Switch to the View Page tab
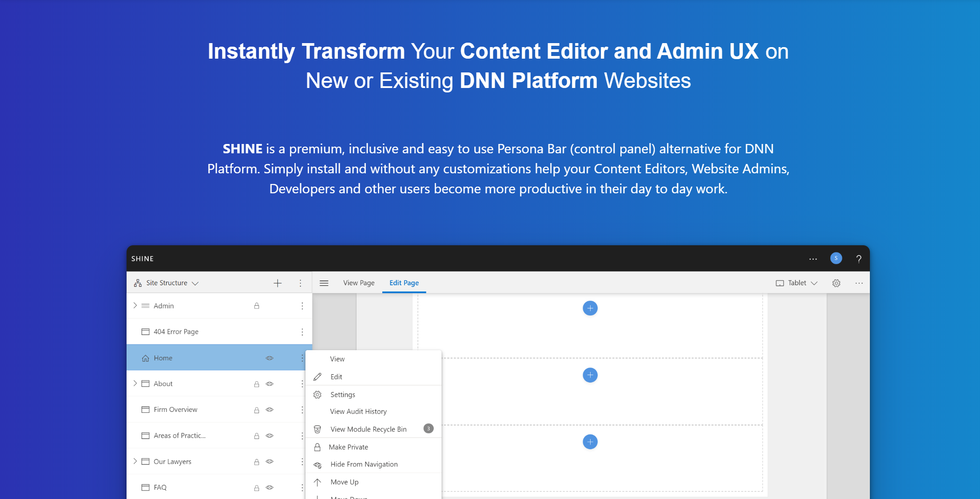The image size is (980, 499). pyautogui.click(x=358, y=283)
